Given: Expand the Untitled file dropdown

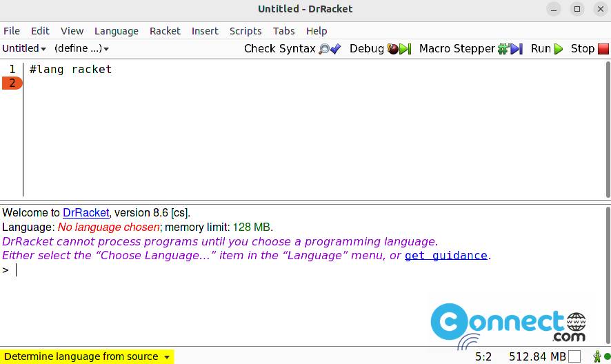Looking at the screenshot, I should (x=24, y=48).
